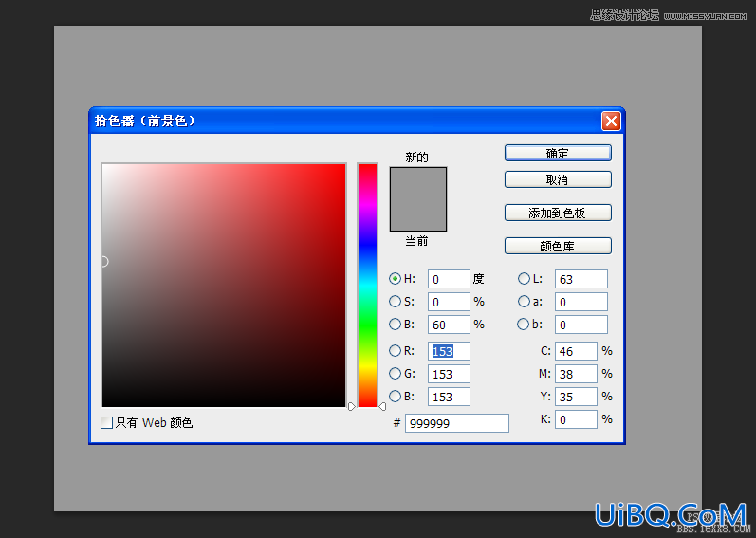
Task: Click the Lab a value field
Action: coord(581,302)
